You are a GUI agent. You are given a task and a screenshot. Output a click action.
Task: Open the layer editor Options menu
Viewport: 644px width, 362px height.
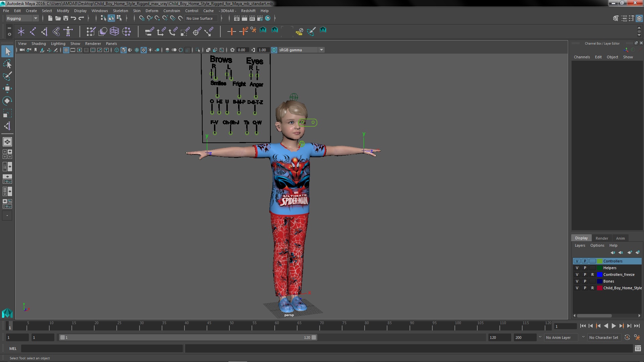click(x=597, y=245)
